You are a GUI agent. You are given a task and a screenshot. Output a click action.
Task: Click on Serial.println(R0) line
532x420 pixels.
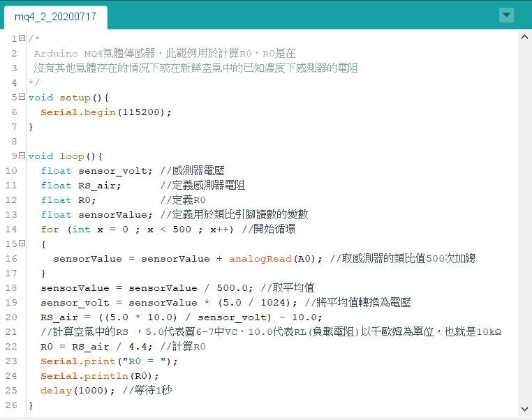tap(100, 376)
